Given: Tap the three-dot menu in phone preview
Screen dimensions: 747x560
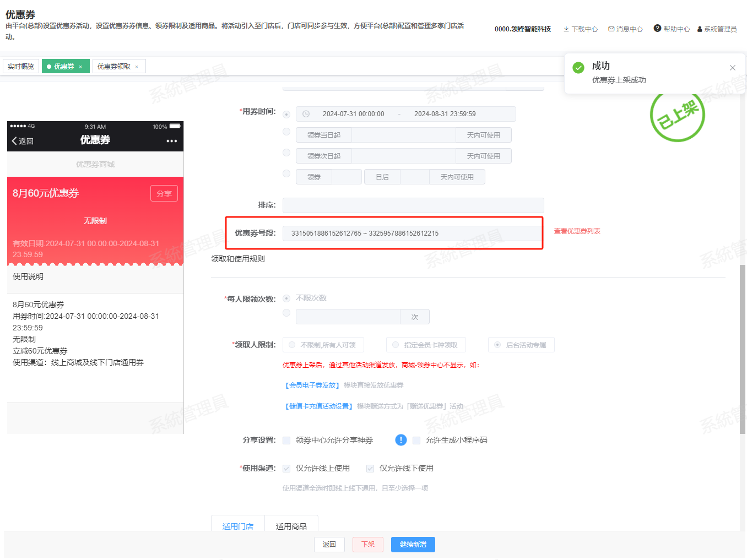Looking at the screenshot, I should pyautogui.click(x=172, y=141).
